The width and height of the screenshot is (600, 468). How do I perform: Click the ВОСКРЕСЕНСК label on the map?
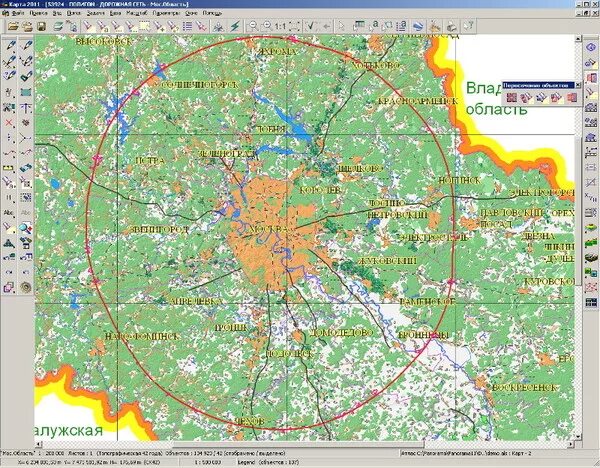[x=524, y=388]
